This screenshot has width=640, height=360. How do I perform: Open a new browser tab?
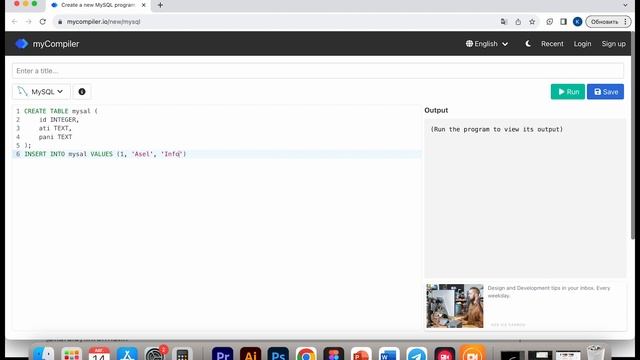pyautogui.click(x=160, y=5)
